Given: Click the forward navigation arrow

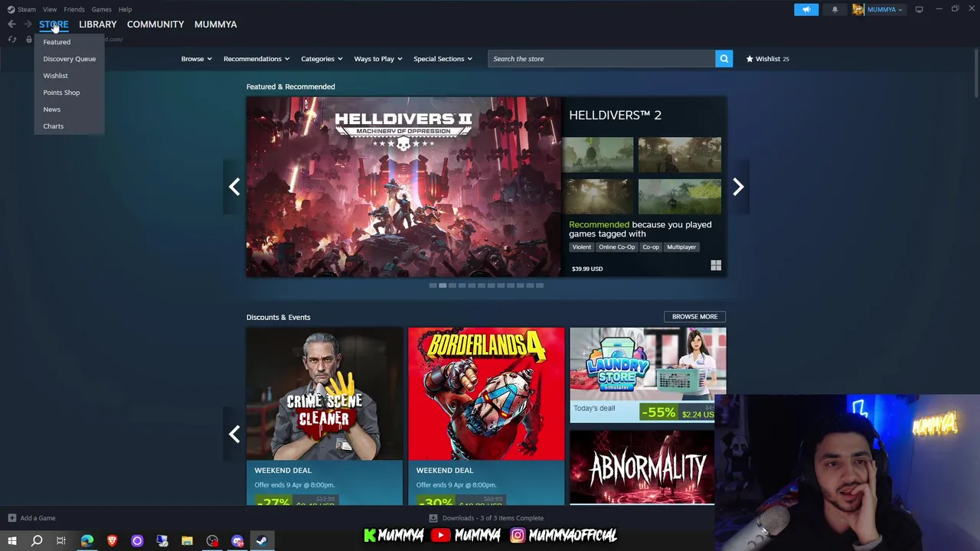Looking at the screenshot, I should tap(28, 24).
